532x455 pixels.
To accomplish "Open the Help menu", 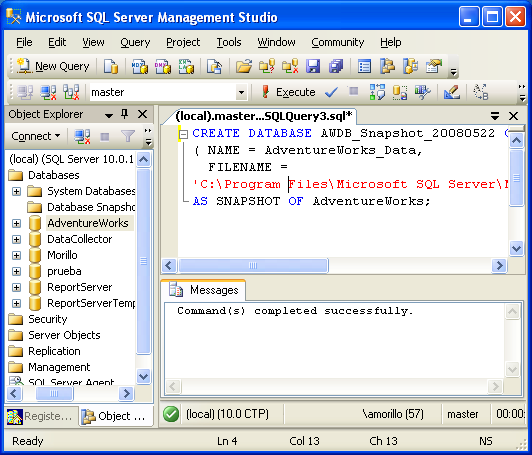I will 391,42.
